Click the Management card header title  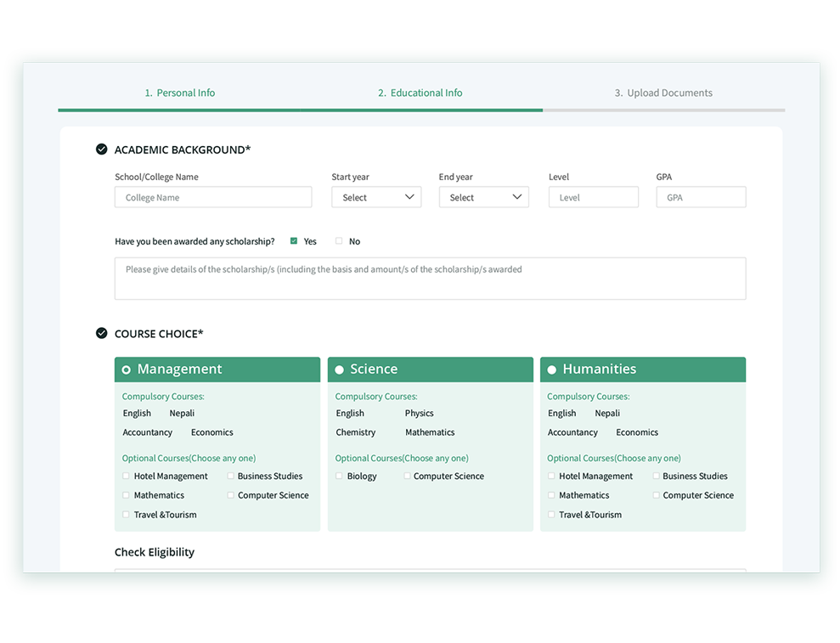179,369
